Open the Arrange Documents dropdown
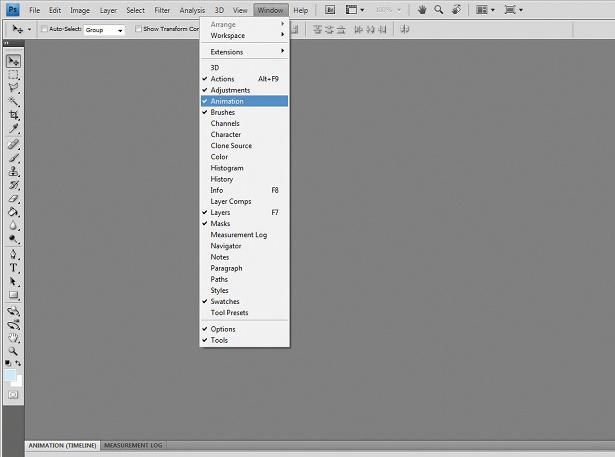Screen dimensions: 615x457 [485, 10]
